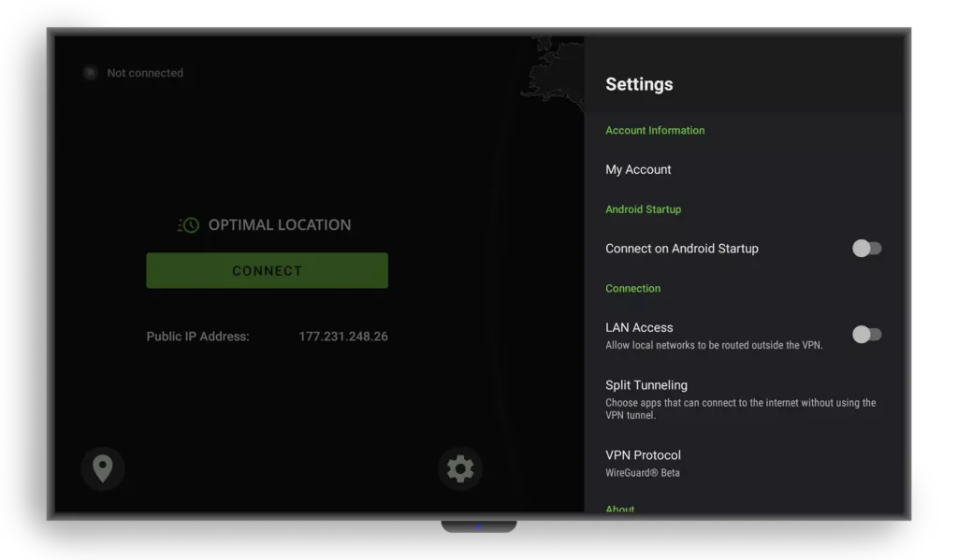Open the Account Information section
The image size is (958, 560).
point(655,130)
